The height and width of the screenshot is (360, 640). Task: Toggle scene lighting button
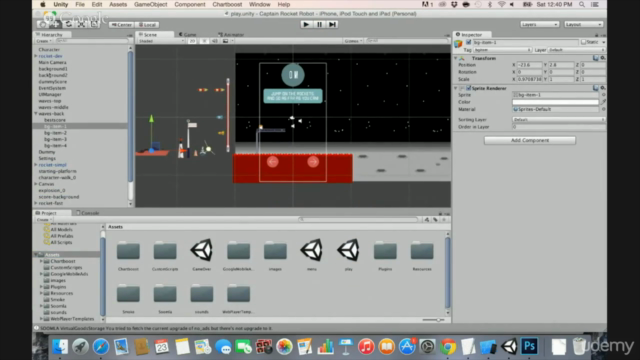[x=204, y=41]
